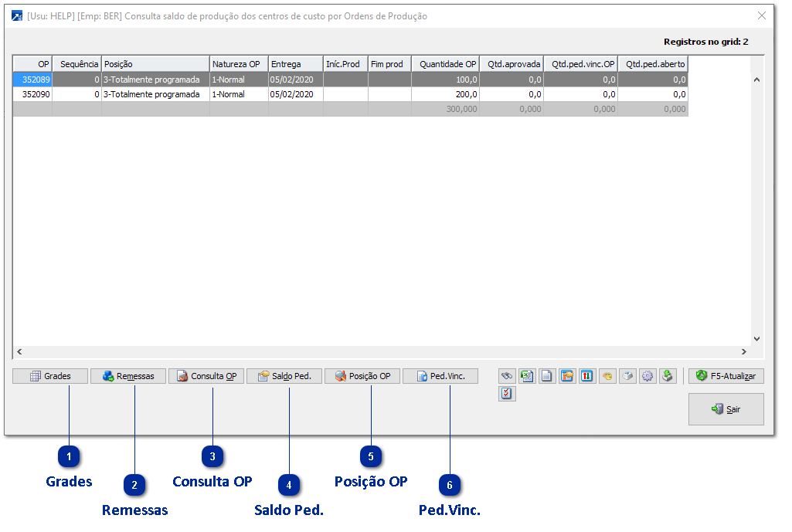This screenshot has width=792, height=532.
Task: Click the Posição column header
Action: (155, 64)
